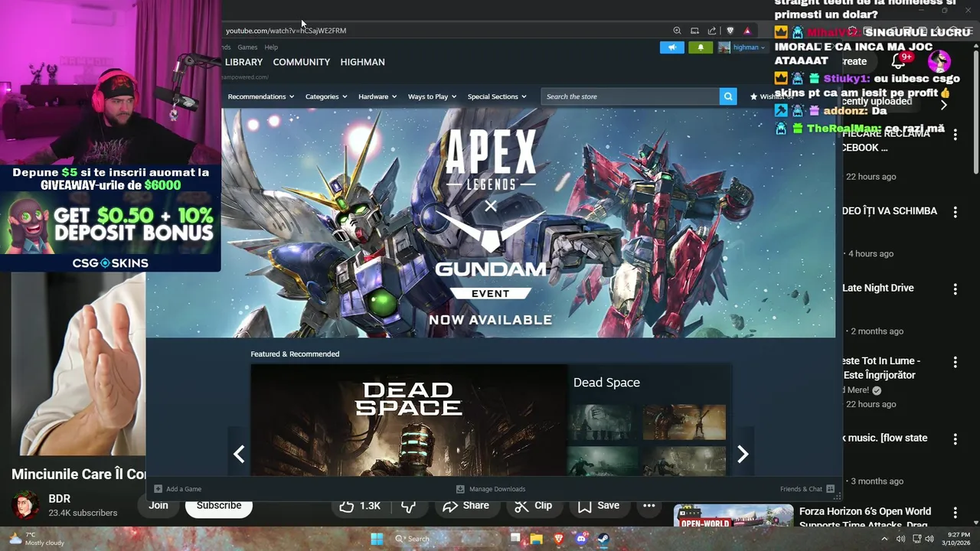The image size is (980, 551).
Task: Open the Apex Legends Gundam Event banner
Action: tap(491, 223)
